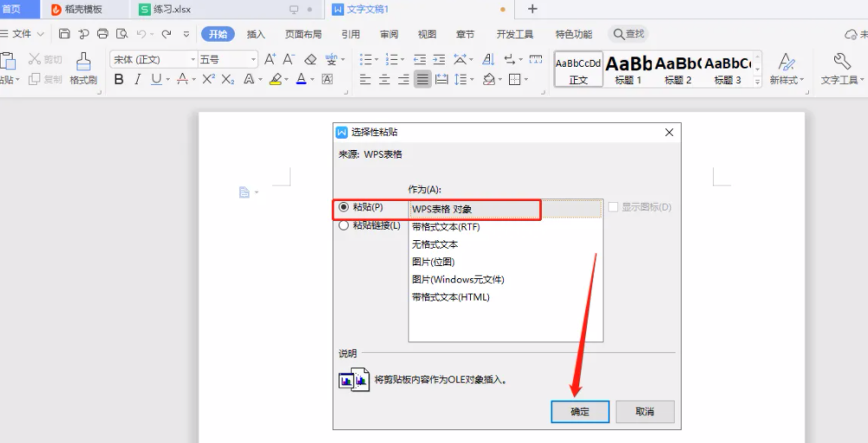The height and width of the screenshot is (443, 868).
Task: Click the Decrease Indent icon
Action: point(420,59)
